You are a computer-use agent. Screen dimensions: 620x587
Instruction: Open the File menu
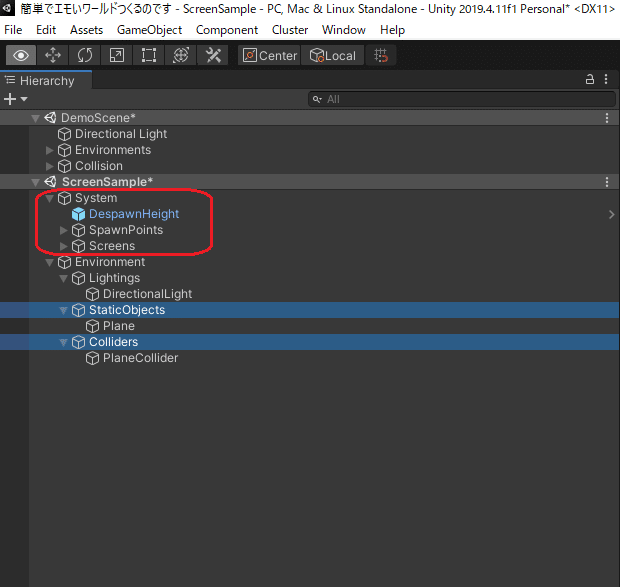[13, 30]
